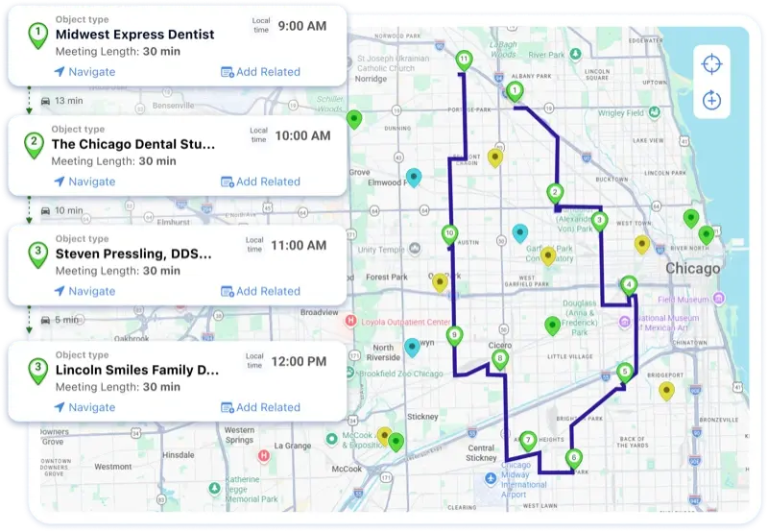Click Add Related for Midwest Express Dentist
Viewport: 768px width, 532px height.
(260, 72)
